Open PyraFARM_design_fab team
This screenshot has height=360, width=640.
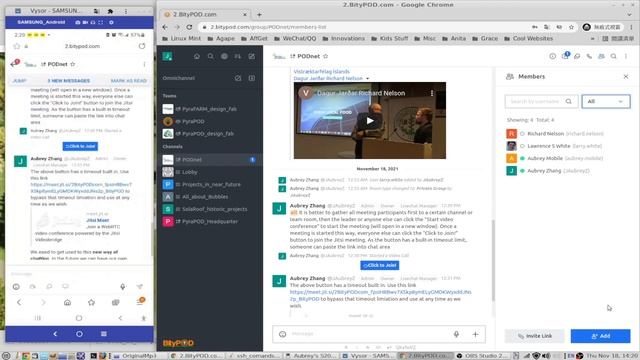coord(210,109)
